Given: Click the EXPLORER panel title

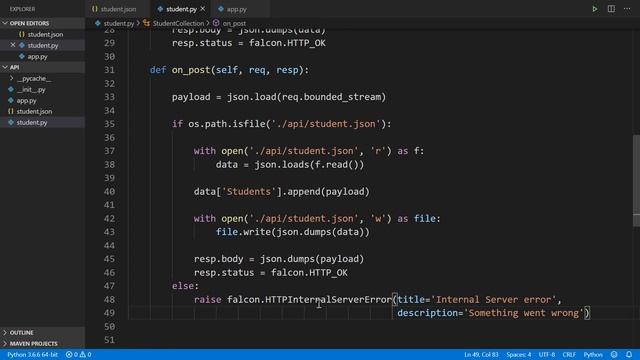Looking at the screenshot, I should [22, 9].
